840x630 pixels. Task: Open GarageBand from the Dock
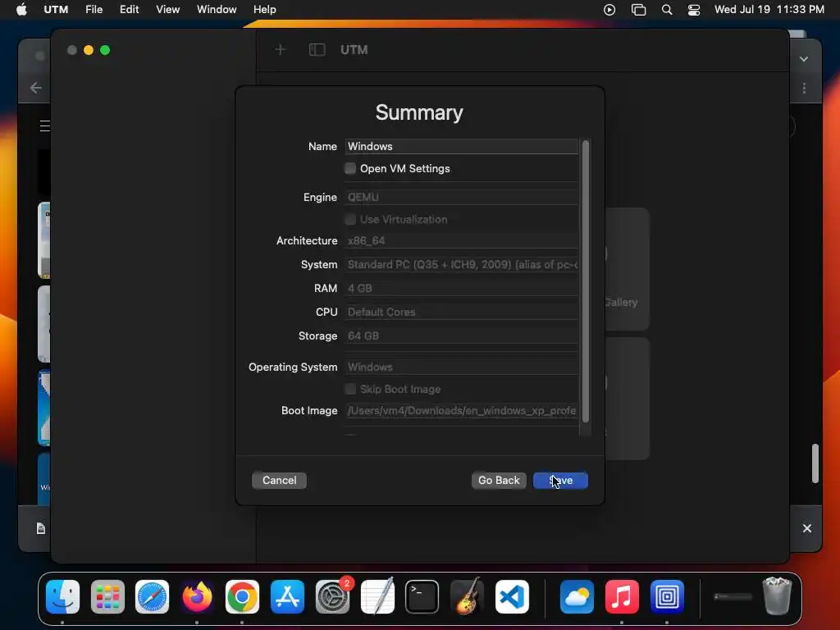467,596
